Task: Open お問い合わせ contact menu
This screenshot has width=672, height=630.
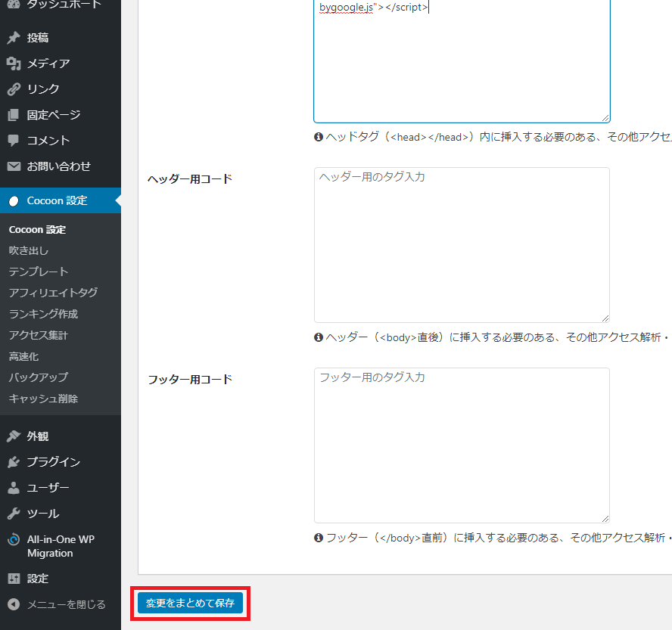Action: coord(61,166)
